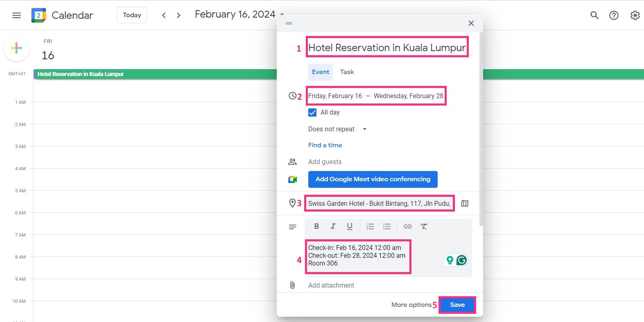
Task: Close the event dialog
Action: (471, 23)
